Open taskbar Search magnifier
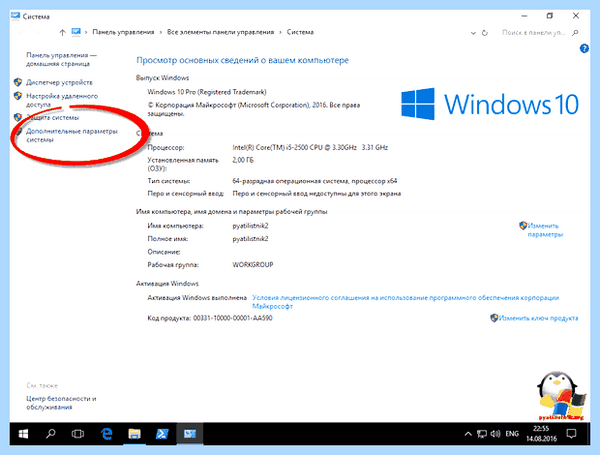600x455 pixels. 50,434
